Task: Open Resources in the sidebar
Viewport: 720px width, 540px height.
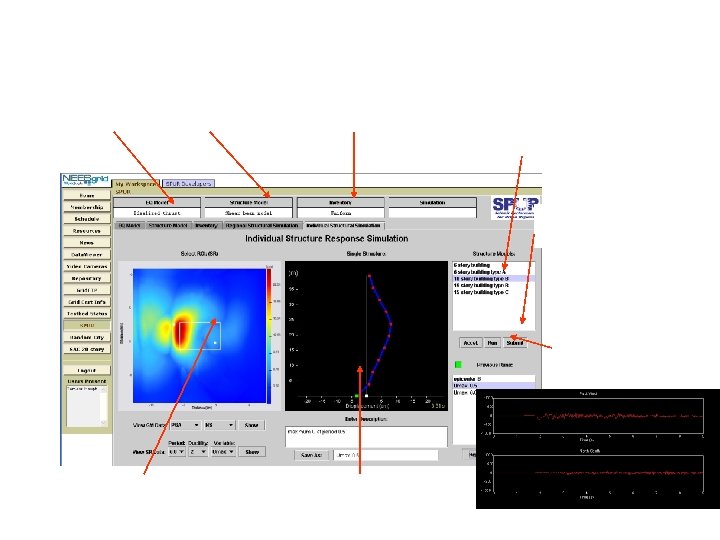Action: [87, 231]
